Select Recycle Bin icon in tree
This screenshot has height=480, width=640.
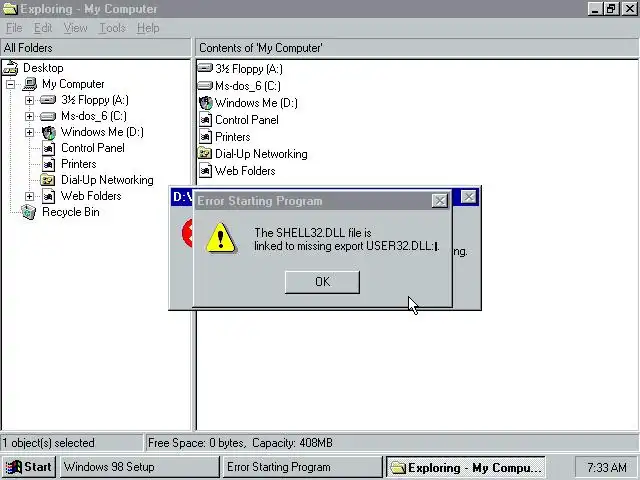(x=29, y=212)
